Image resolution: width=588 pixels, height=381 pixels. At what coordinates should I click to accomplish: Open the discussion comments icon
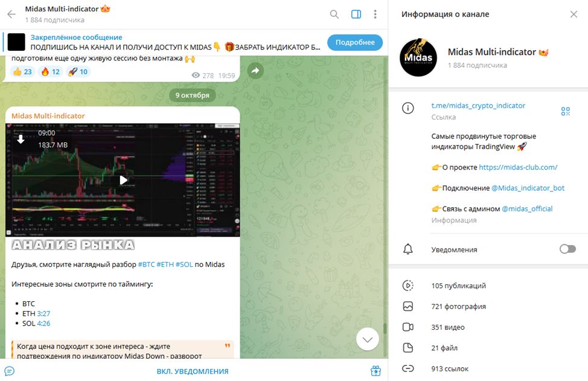pos(10,371)
